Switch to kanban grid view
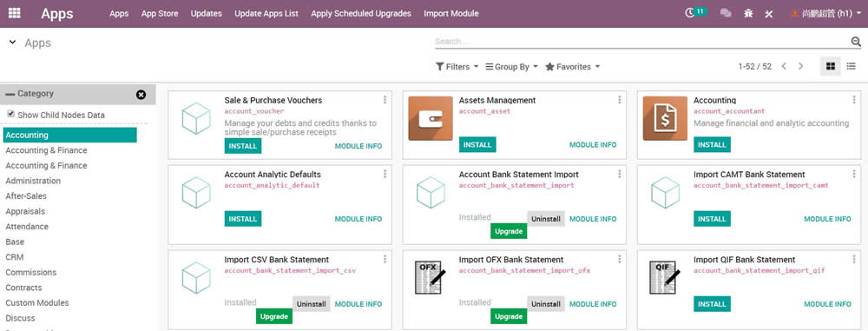This screenshot has height=331, width=868. click(x=831, y=67)
